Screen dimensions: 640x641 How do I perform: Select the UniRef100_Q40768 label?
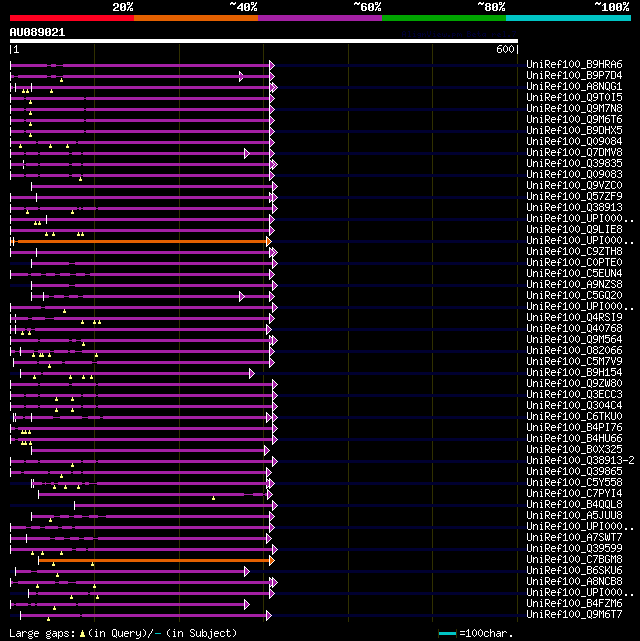click(x=574, y=329)
